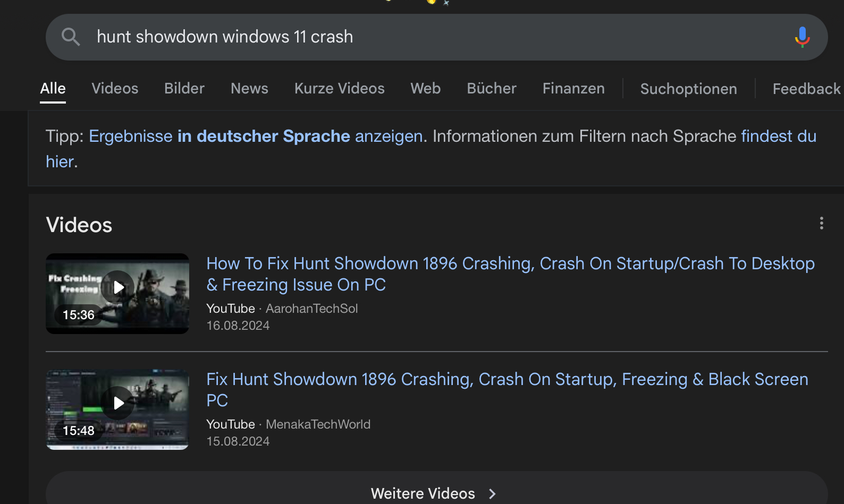
Task: Show results in deutscher Sprache link
Action: tap(255, 136)
